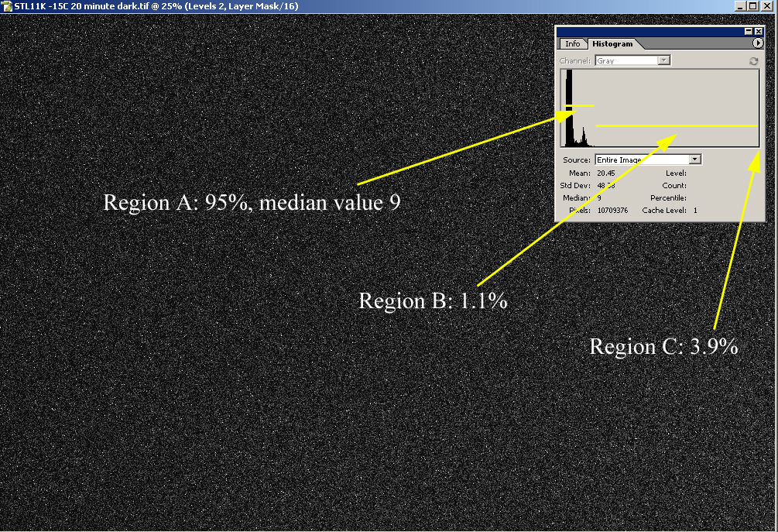This screenshot has height=532, width=778.
Task: Click the Pixels count value 10709376
Action: click(x=612, y=211)
